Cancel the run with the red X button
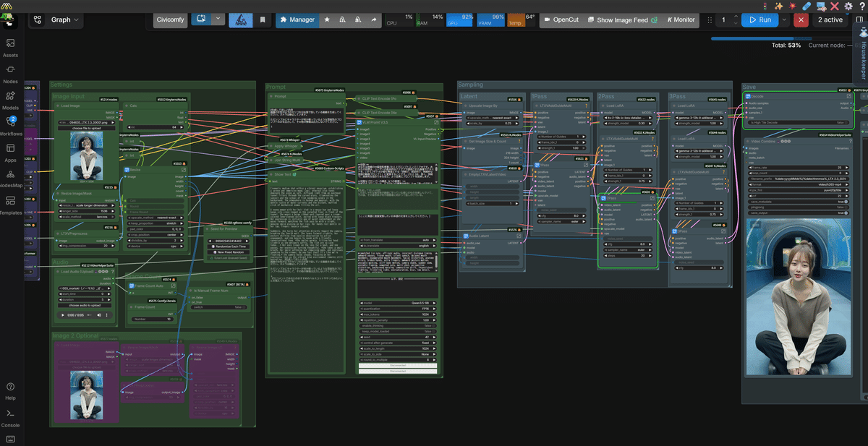Screen dimensions: 868x446 [801, 20]
